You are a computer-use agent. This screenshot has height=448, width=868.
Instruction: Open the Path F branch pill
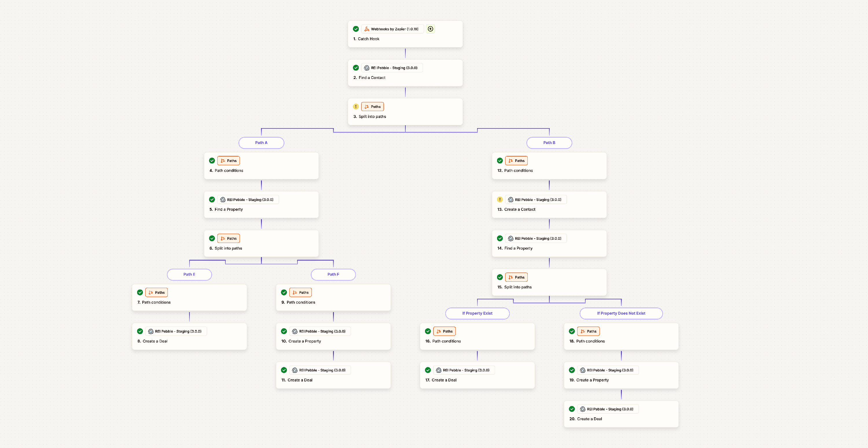[x=333, y=274]
